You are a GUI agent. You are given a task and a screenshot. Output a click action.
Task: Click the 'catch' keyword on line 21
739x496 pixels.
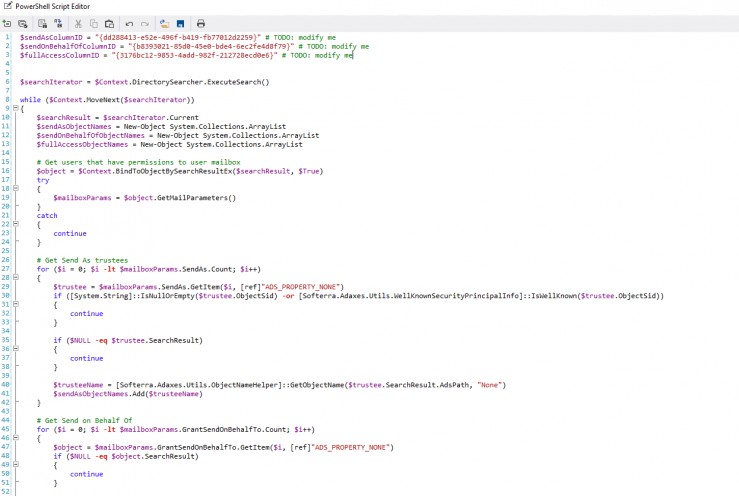point(47,215)
